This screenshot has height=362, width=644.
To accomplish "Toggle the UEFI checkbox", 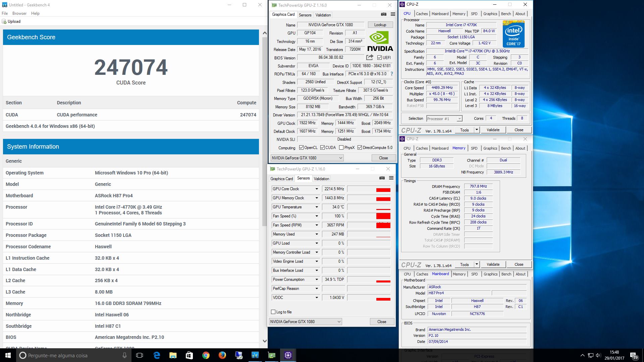I will click(x=379, y=58).
